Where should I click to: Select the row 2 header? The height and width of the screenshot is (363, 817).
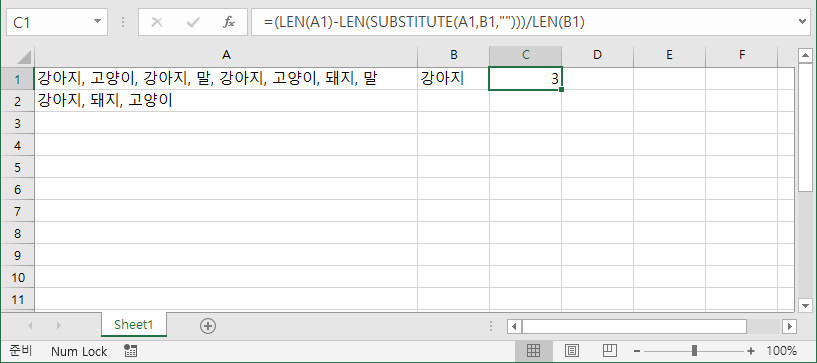tap(18, 101)
